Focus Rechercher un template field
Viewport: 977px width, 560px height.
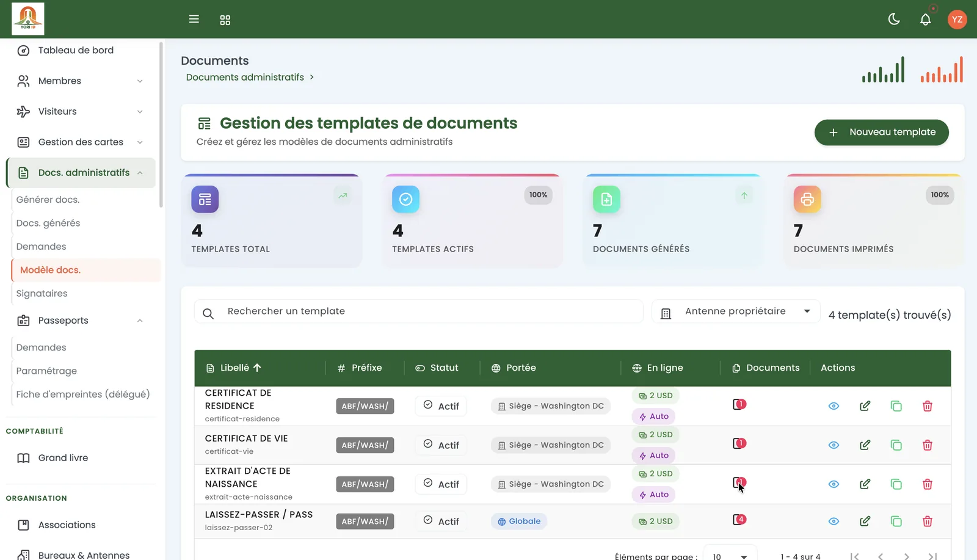(419, 311)
